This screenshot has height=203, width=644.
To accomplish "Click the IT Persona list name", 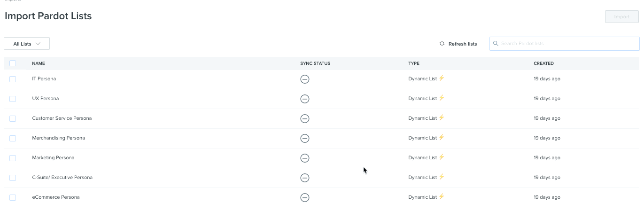I will point(44,79).
